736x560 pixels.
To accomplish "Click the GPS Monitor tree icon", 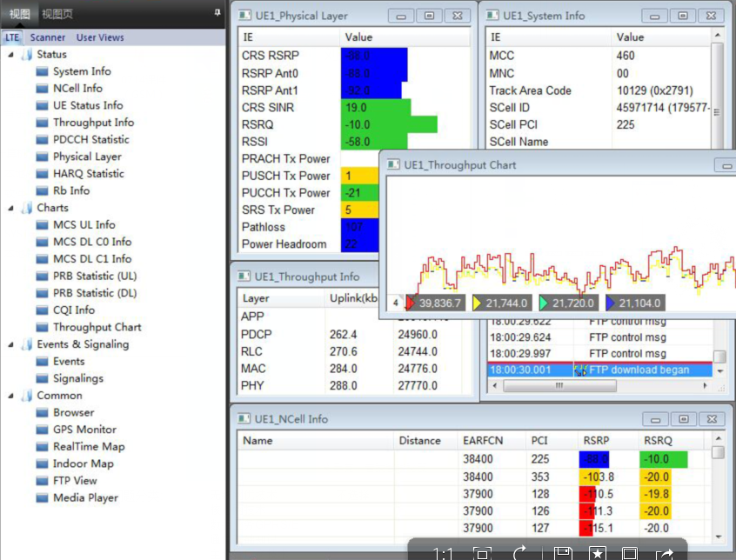I will (x=43, y=430).
